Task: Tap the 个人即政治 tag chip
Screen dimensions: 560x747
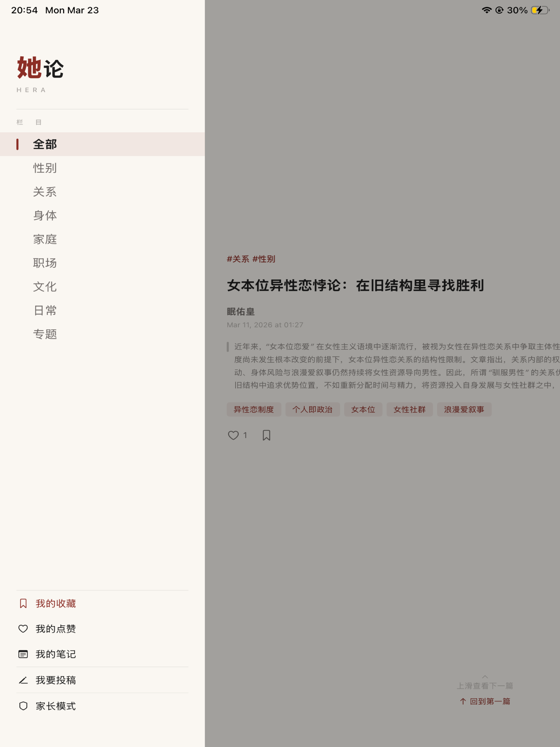Action: click(x=313, y=409)
